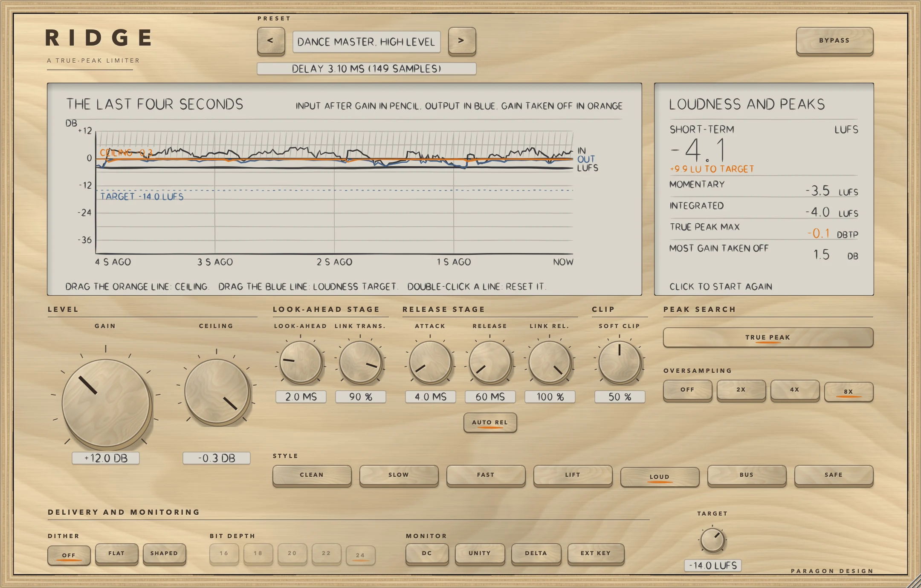Set oversampling to 8x
Viewport: 921px width, 588px height.
pos(849,392)
